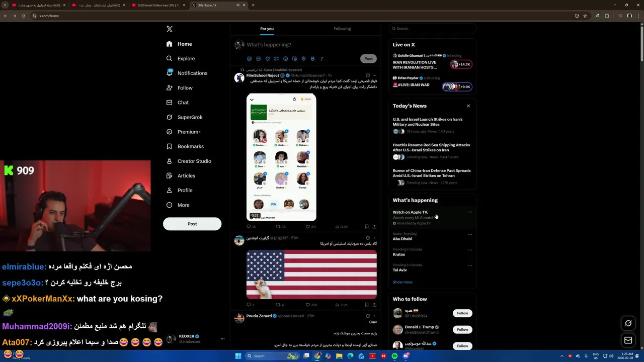Image resolution: width=644 pixels, height=362 pixels.
Task: Open more options for Tel Aviv trend
Action: (470, 265)
